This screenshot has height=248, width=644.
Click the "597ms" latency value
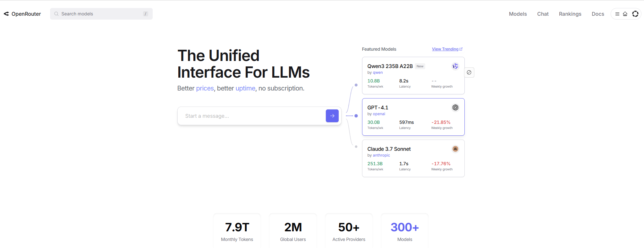point(407,122)
